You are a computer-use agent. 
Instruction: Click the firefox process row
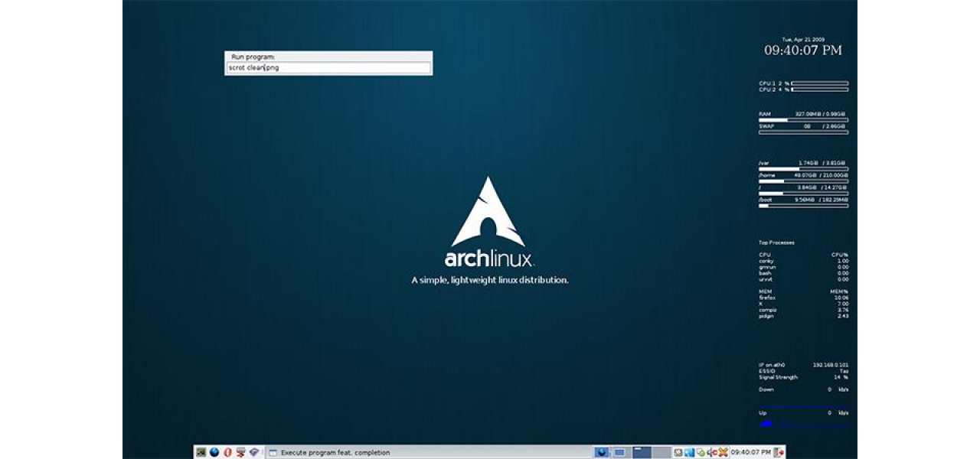[x=803, y=298]
